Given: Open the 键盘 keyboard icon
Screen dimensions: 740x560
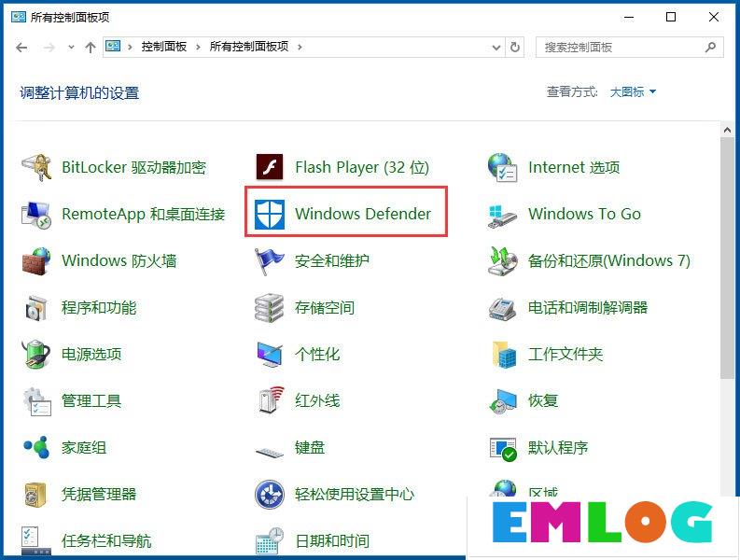Looking at the screenshot, I should [270, 453].
